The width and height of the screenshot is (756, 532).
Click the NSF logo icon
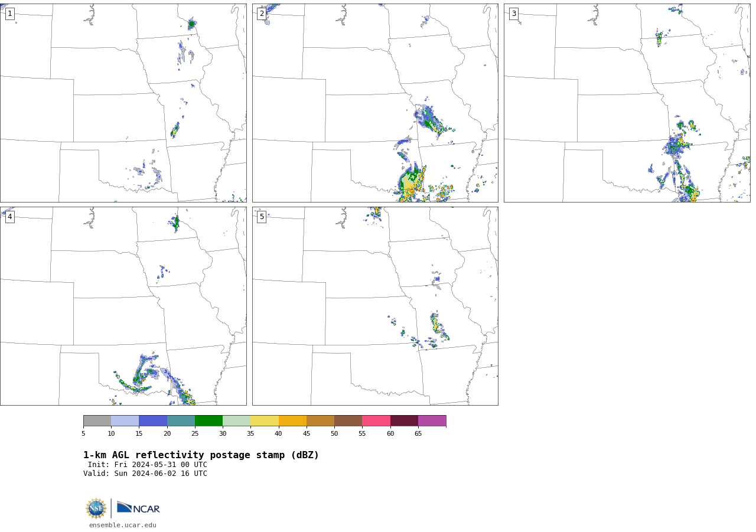pyautogui.click(x=96, y=508)
